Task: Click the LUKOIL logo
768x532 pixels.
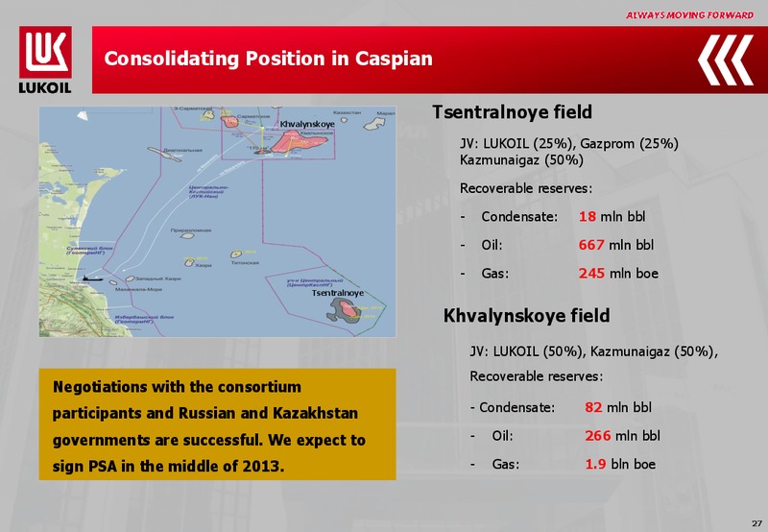Action: point(45,60)
